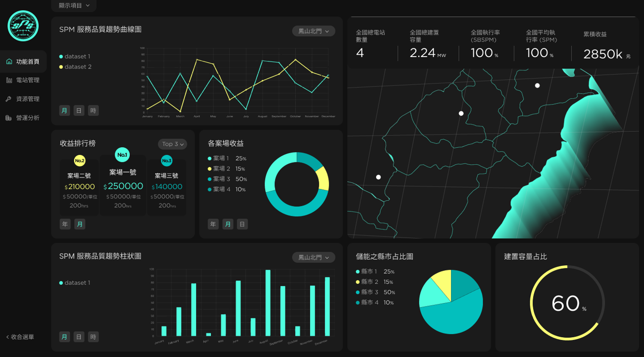This screenshot has width=644, height=357.
Task: Open 鳳山北門 dropdown on line chart
Action: pyautogui.click(x=314, y=31)
